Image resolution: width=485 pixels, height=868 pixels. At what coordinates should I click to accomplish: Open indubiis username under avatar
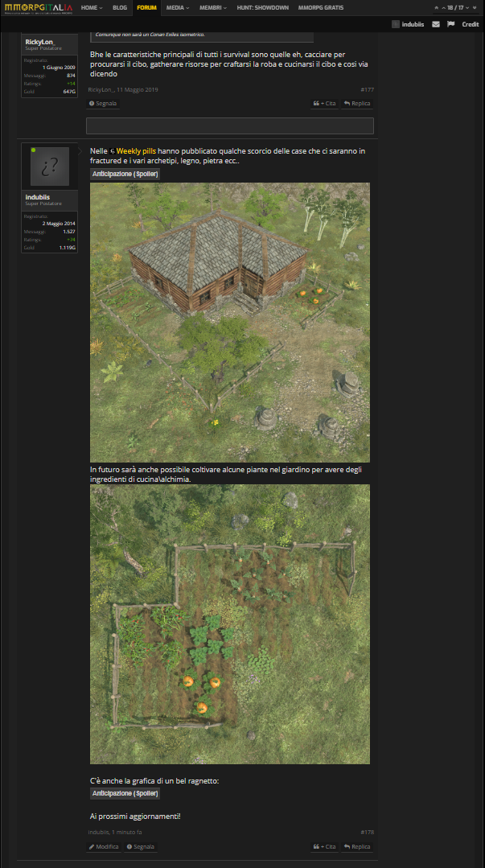(38, 197)
